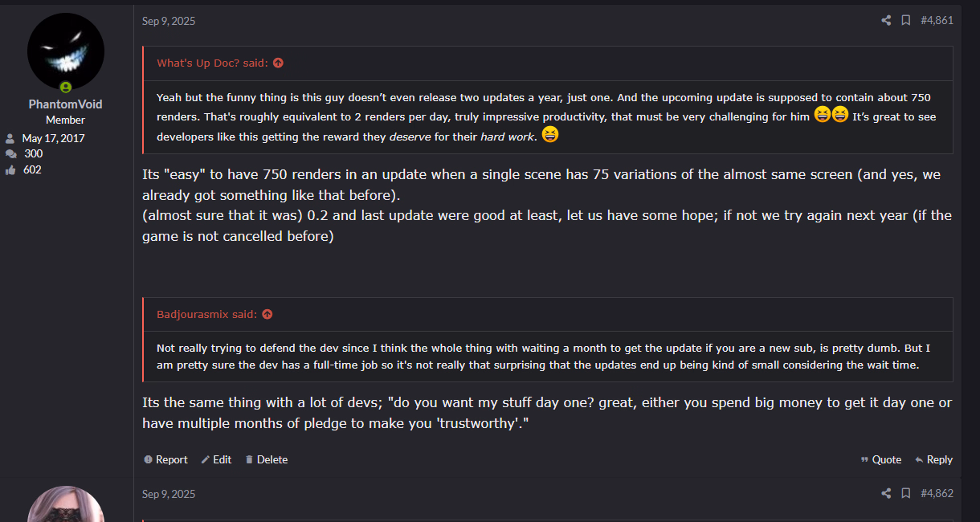The height and width of the screenshot is (522, 980).
Task: Click the Sep 9, 2025 date on post #4,862
Action: [169, 494]
